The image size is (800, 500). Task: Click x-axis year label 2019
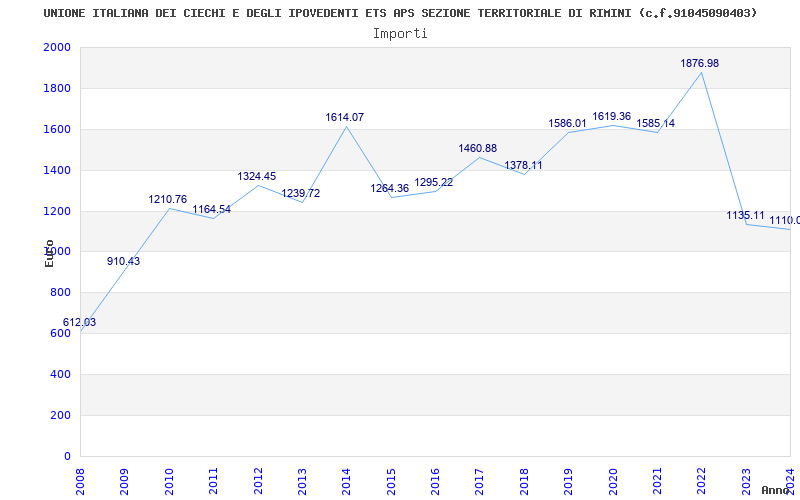point(568,481)
